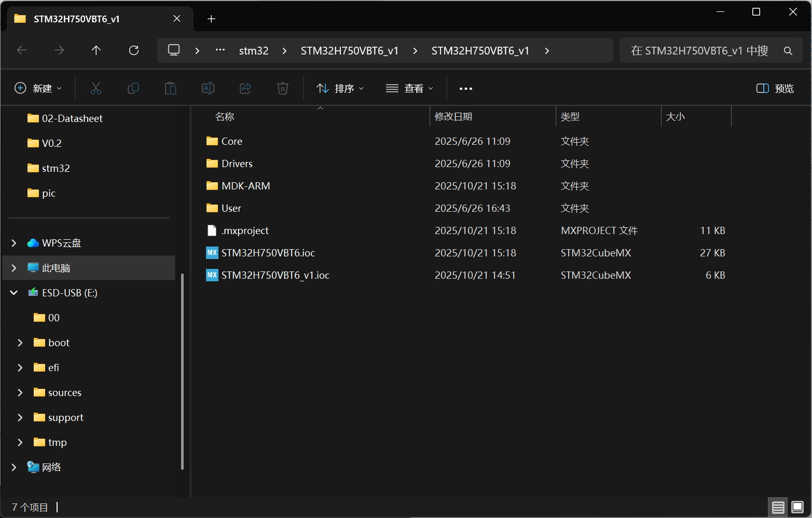
Task: Click the PC monitor icon in address bar
Action: pos(174,50)
